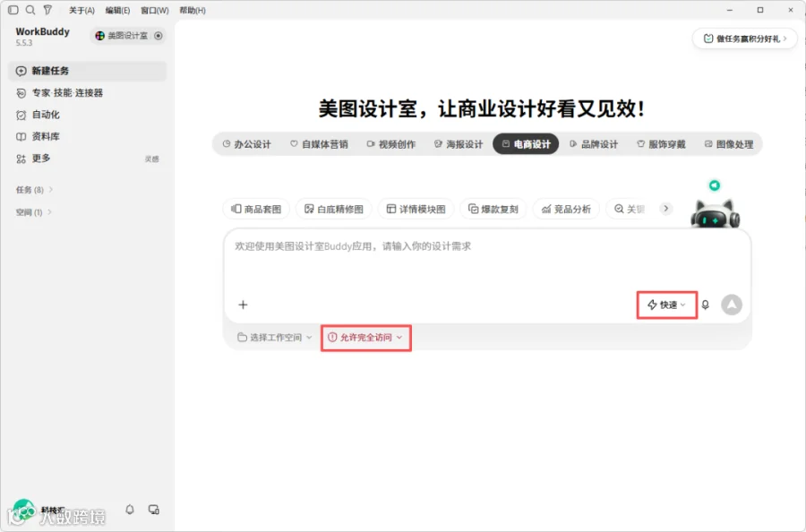This screenshot has height=532, width=806.
Task: Open the 快速 mode dropdown
Action: 666,305
